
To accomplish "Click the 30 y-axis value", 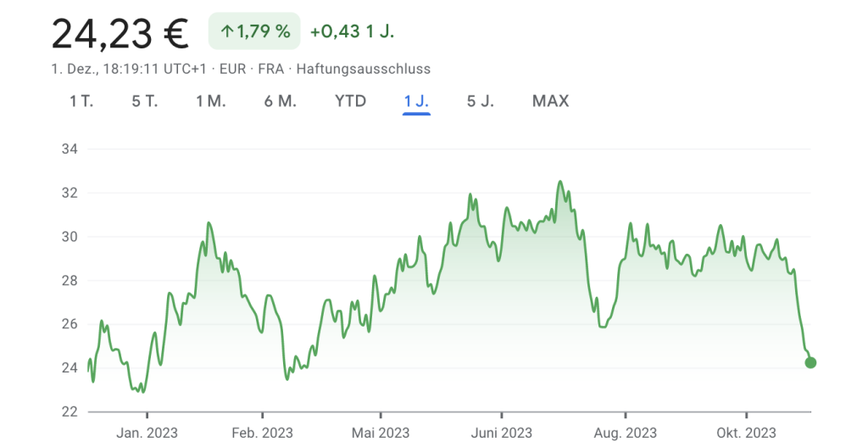I will pyautogui.click(x=70, y=238).
